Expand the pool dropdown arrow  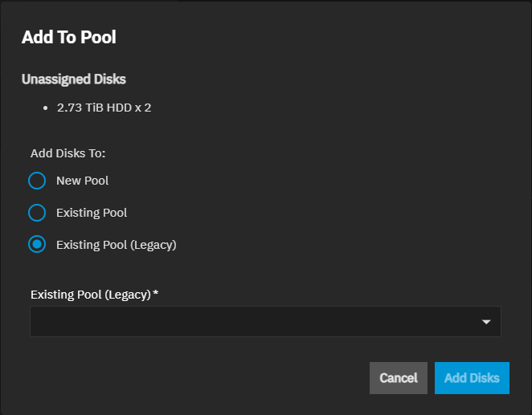tap(486, 322)
